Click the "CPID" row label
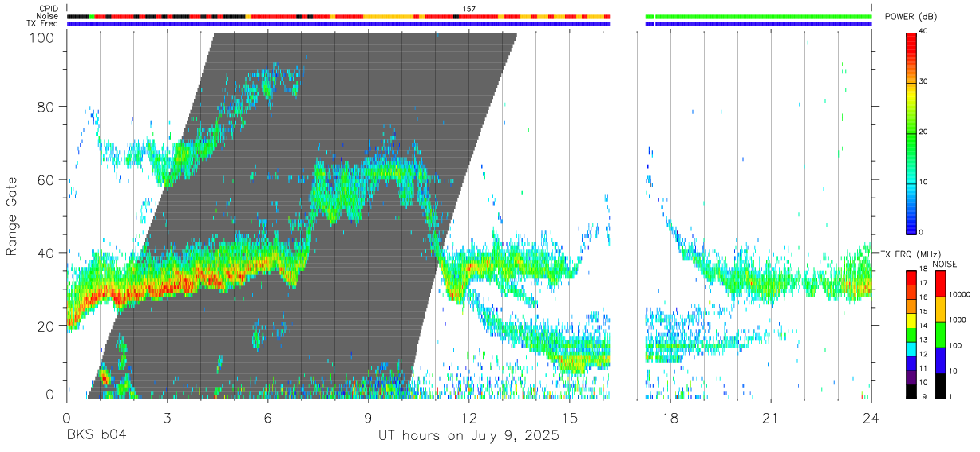 [48, 9]
